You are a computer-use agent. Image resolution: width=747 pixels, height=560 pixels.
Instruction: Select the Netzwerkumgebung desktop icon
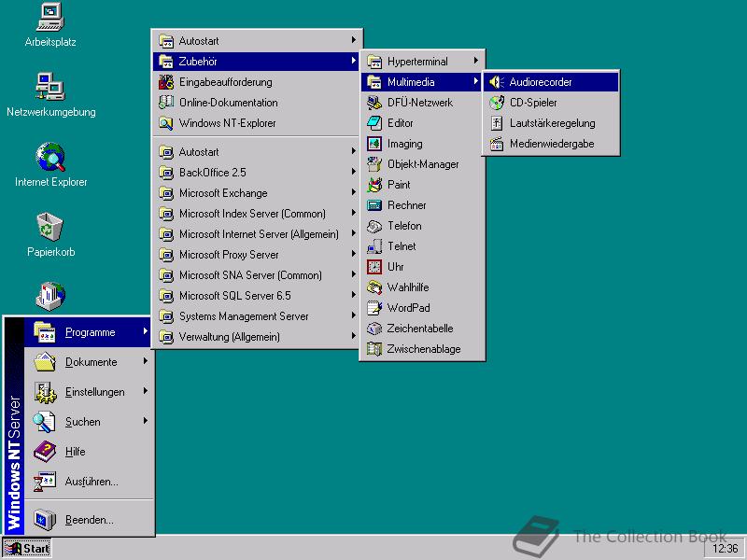coord(50,95)
